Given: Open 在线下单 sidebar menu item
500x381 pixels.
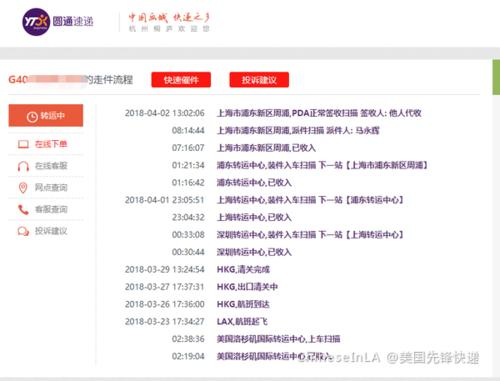Looking at the screenshot, I should coord(46,144).
